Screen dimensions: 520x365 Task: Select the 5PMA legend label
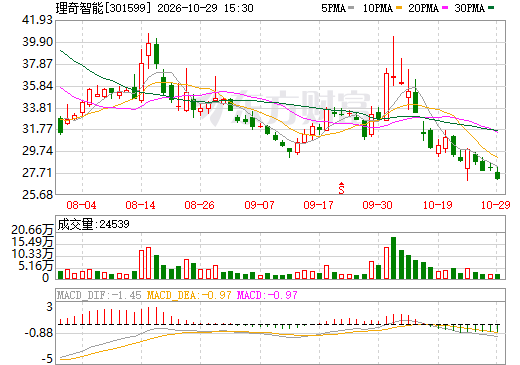coord(333,8)
